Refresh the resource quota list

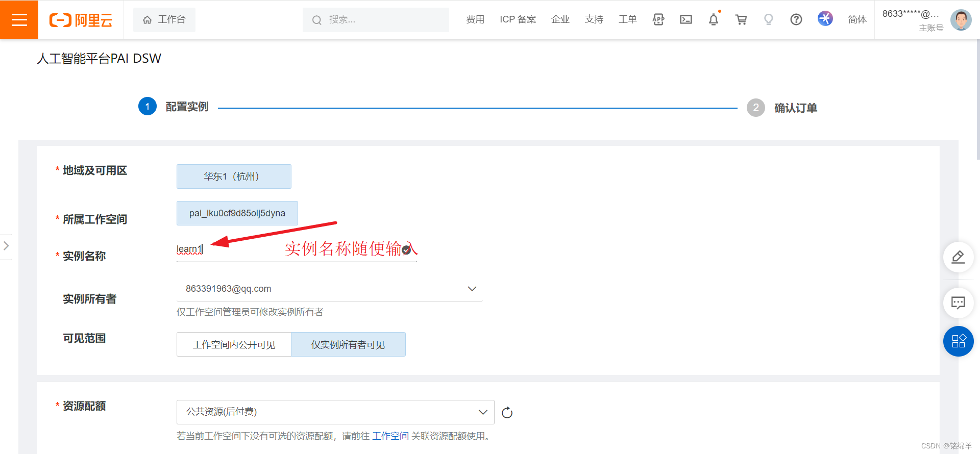pyautogui.click(x=507, y=413)
